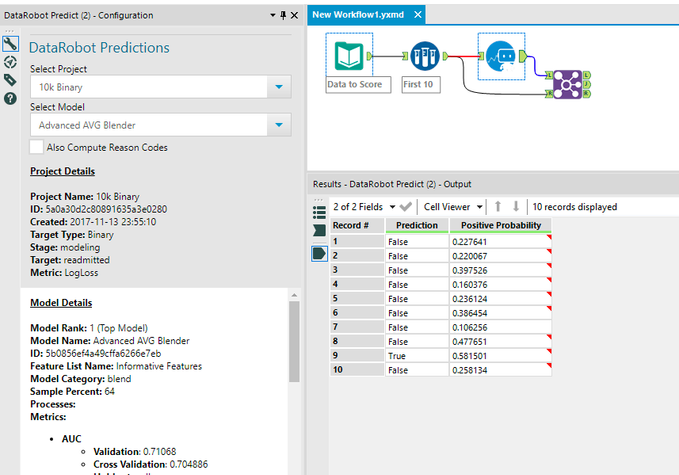Click Cross Validation 0.704886 metric text
Viewport: 679px width, 475px height.
151,465
